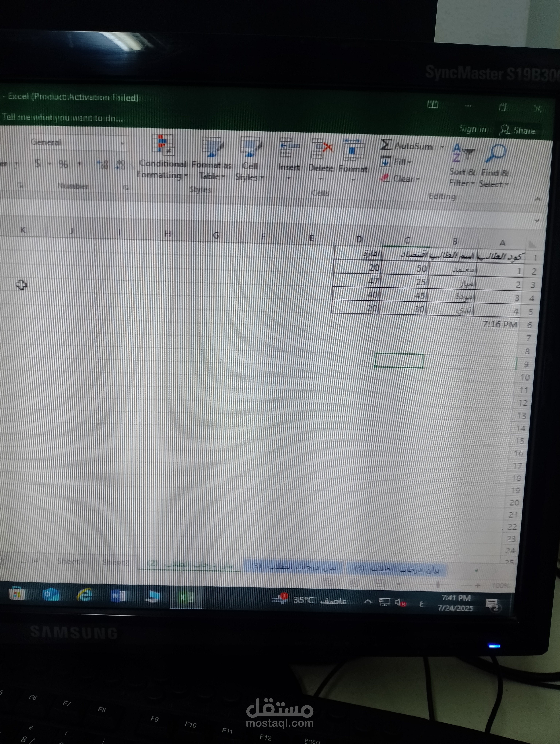Click the Share button label

coord(524,131)
